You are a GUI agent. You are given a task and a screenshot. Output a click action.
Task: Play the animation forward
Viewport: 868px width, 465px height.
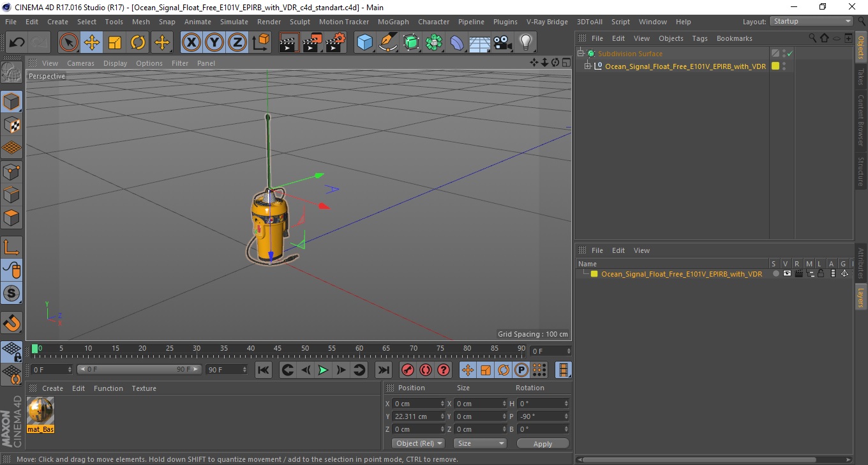(324, 370)
